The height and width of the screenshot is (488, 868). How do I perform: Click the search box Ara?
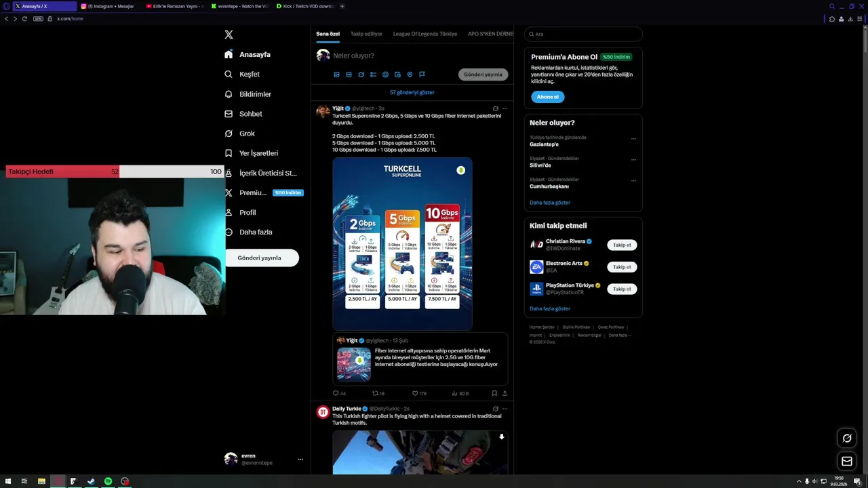[x=583, y=34]
